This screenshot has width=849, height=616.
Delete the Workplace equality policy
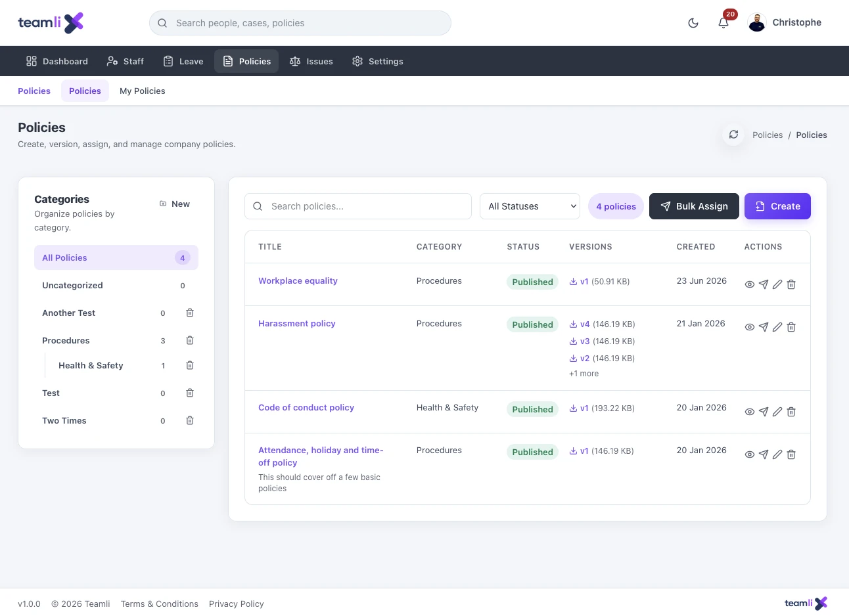pyautogui.click(x=791, y=284)
